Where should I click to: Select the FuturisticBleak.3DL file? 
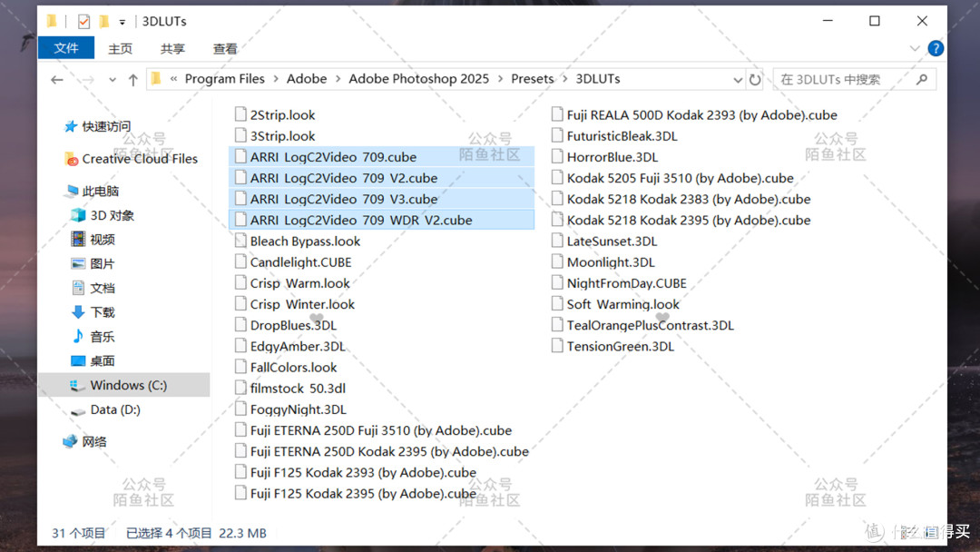click(614, 135)
